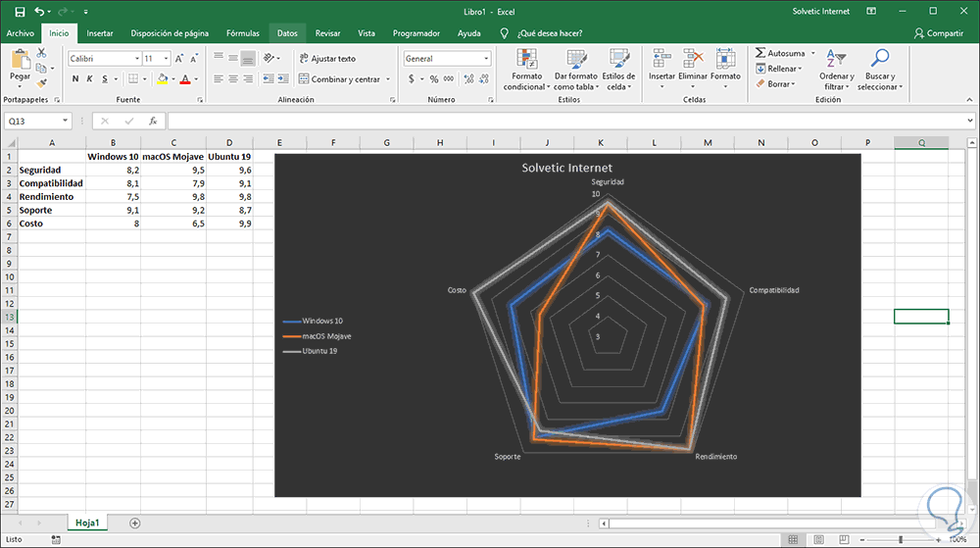Open Dar formato como tabla
980x548 pixels.
click(x=575, y=70)
